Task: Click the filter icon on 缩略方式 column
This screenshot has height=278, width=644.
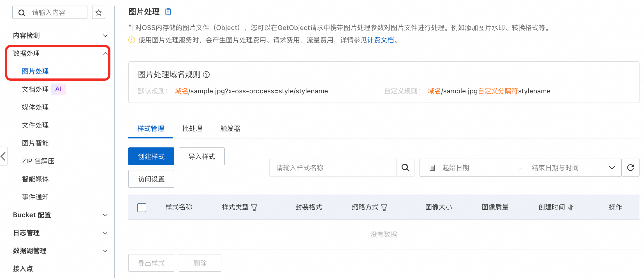Action: 384,207
